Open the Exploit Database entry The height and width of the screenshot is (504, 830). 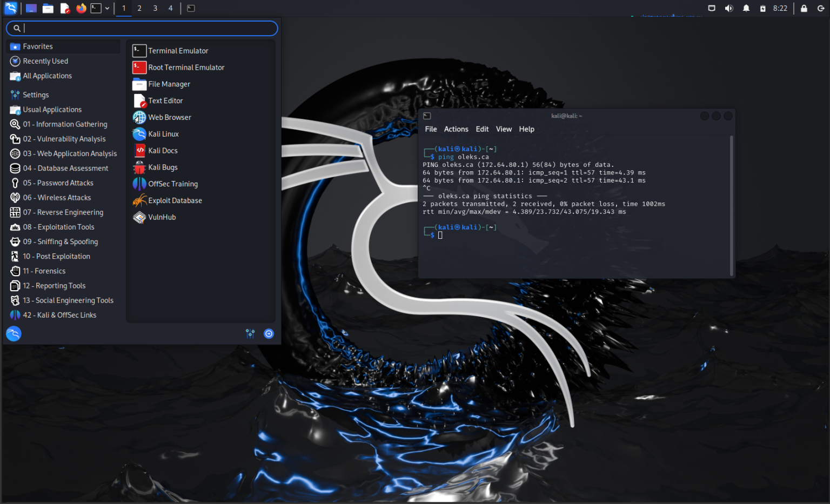(x=175, y=200)
